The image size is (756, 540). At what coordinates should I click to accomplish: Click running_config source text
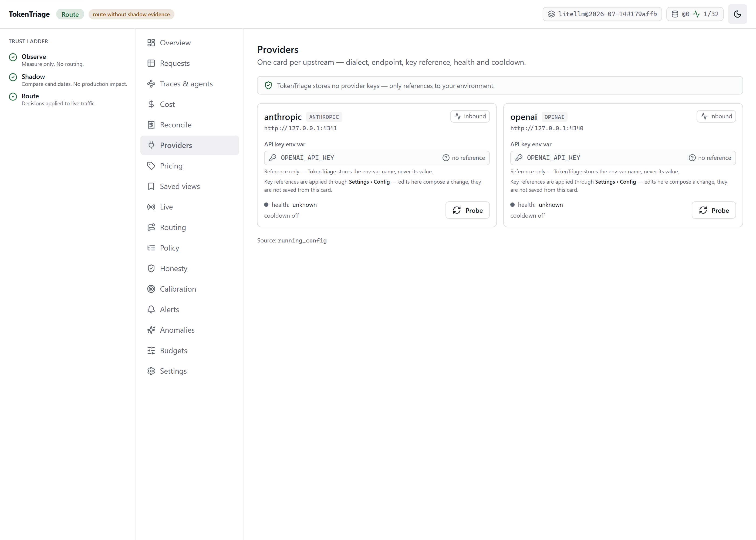pos(302,240)
